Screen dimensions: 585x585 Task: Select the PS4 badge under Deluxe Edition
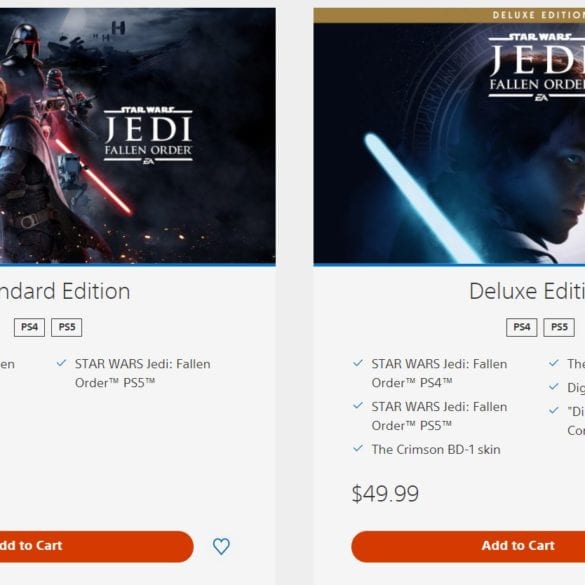point(522,327)
